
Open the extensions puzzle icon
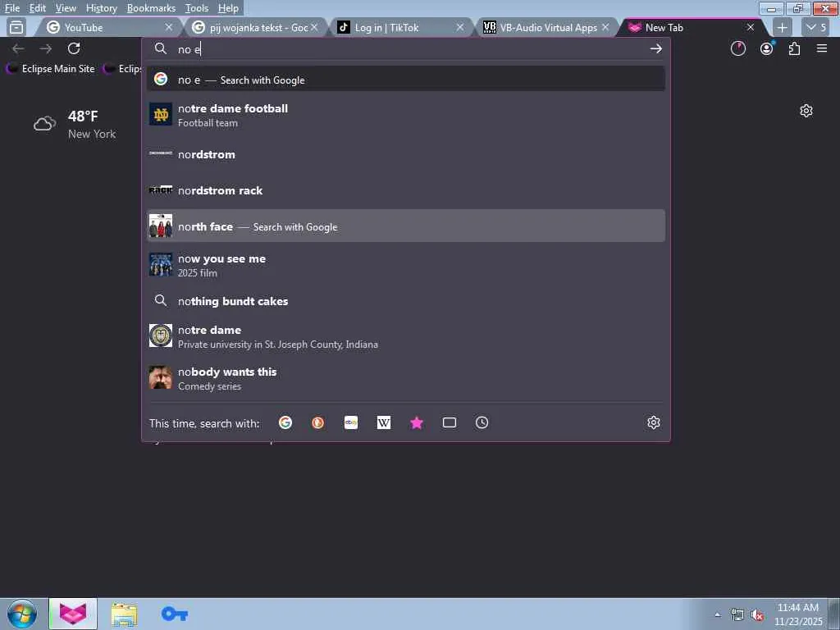click(x=794, y=48)
